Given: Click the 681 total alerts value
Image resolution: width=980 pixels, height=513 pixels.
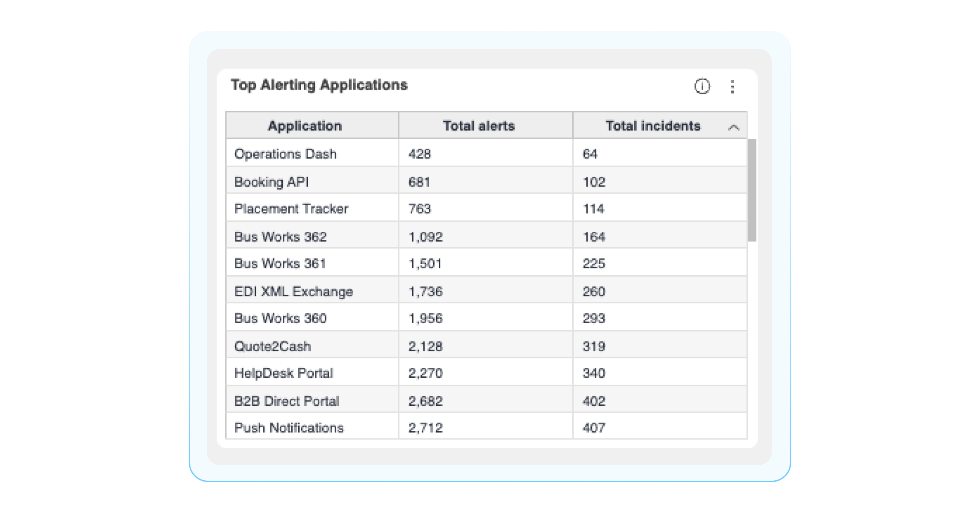Looking at the screenshot, I should pos(419,182).
